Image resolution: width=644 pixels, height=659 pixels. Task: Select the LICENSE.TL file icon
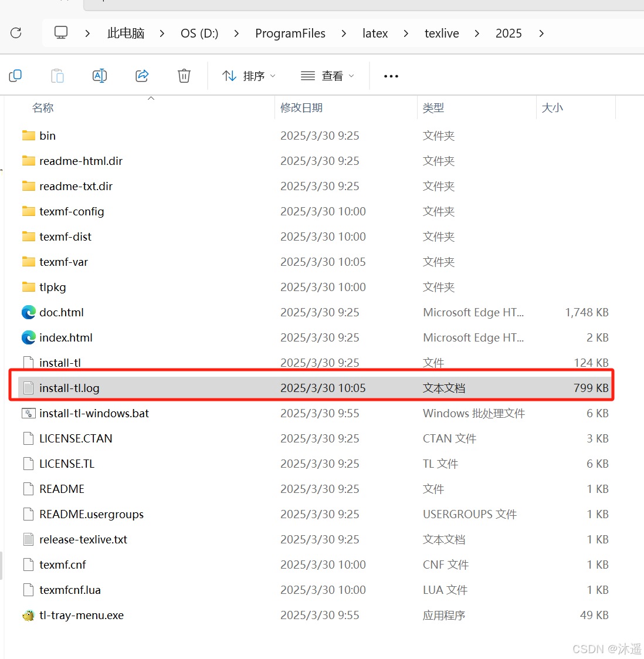tap(29, 464)
